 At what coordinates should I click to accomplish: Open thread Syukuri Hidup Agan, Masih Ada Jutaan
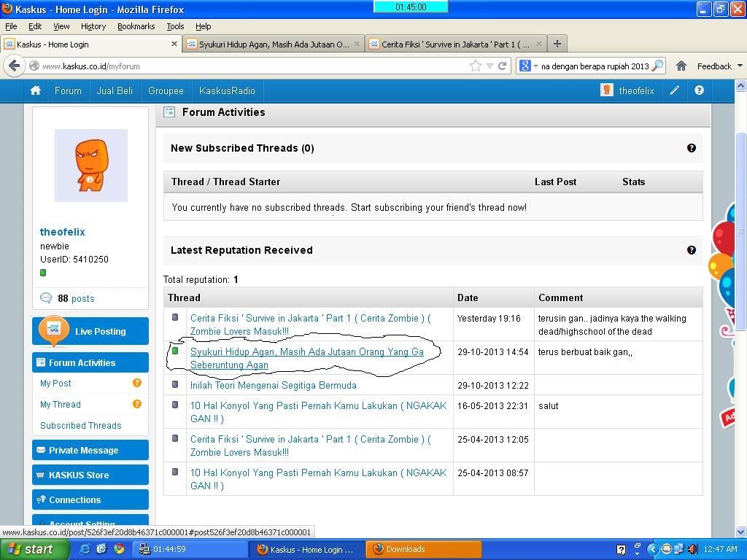click(x=307, y=358)
